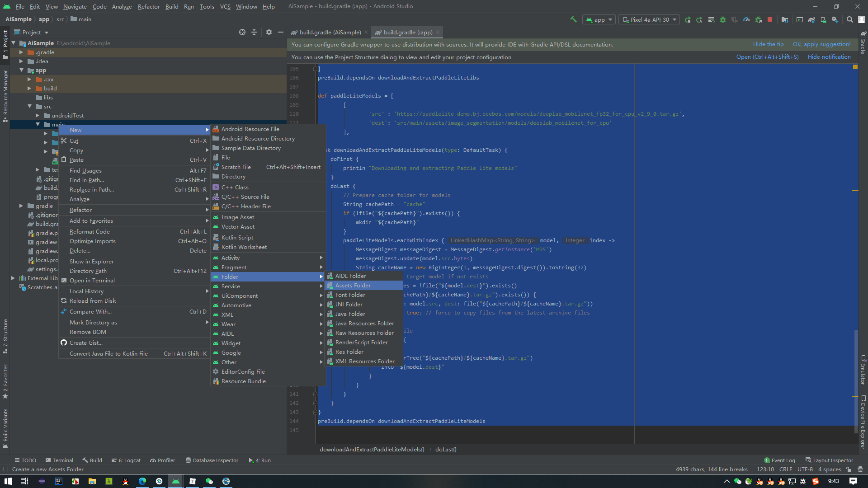Open Device File Explorer side tab
The height and width of the screenshot is (488, 868).
pyautogui.click(x=863, y=422)
